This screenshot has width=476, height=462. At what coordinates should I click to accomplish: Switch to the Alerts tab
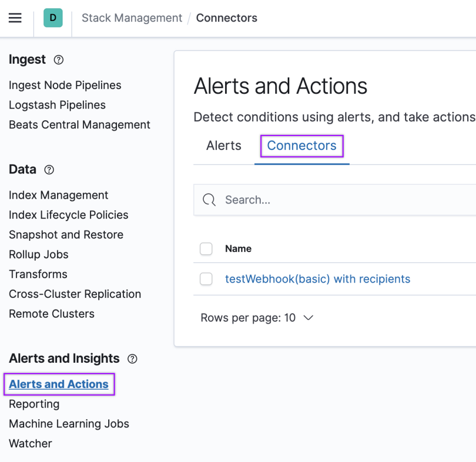click(x=224, y=145)
